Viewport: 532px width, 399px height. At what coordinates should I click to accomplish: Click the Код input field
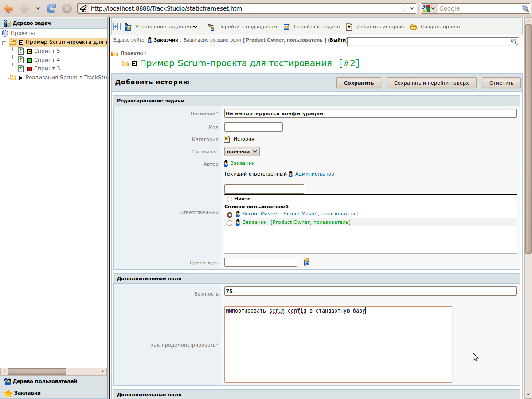point(253,127)
